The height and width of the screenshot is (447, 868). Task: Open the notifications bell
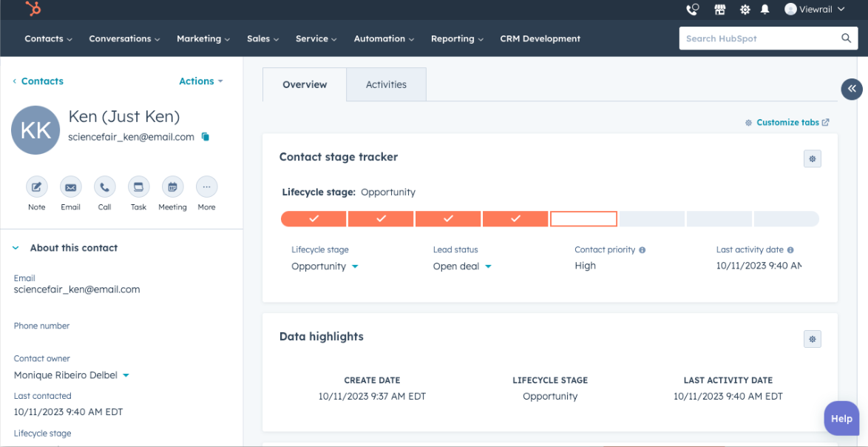click(765, 10)
